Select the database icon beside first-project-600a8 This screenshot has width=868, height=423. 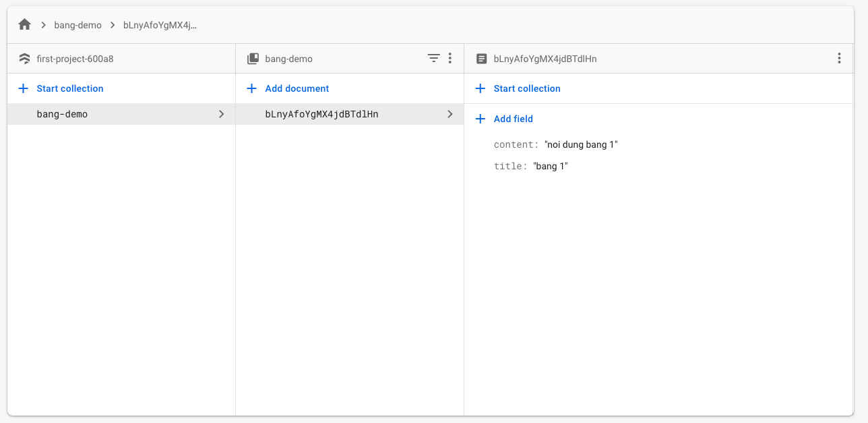pos(24,59)
